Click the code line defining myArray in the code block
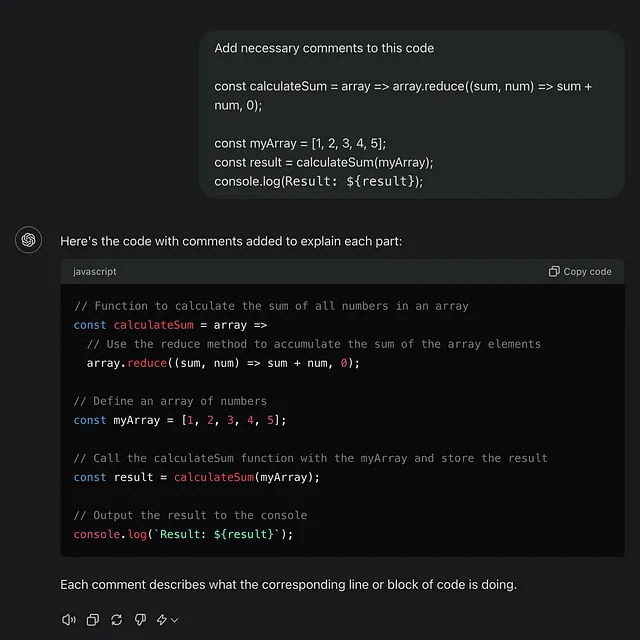Screen dimensions: 640x640 pos(180,420)
